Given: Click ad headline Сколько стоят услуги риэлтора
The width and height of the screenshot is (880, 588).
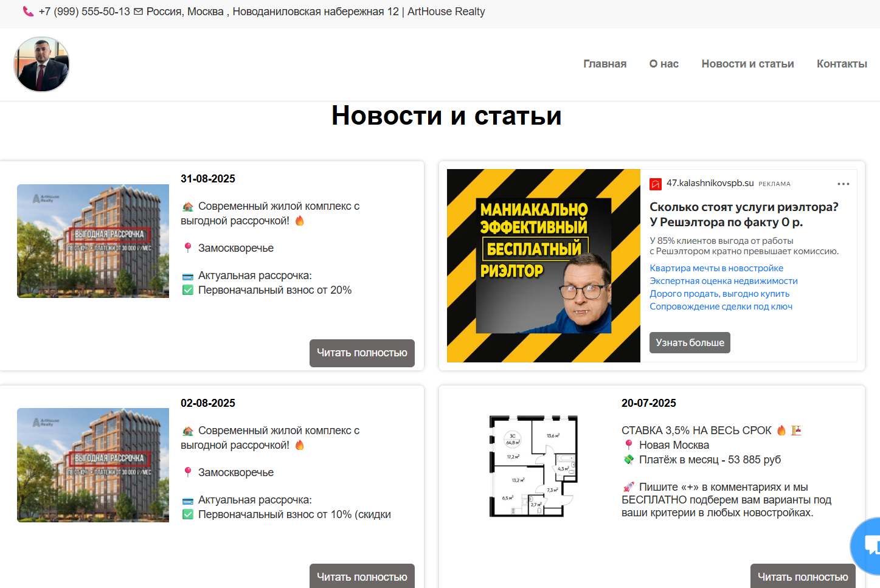Looking at the screenshot, I should (744, 215).
